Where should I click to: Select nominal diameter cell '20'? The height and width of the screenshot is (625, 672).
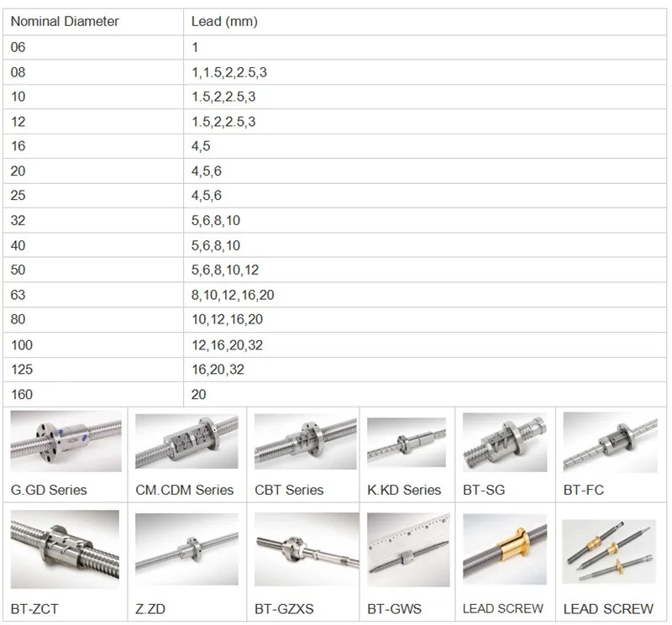point(93,171)
